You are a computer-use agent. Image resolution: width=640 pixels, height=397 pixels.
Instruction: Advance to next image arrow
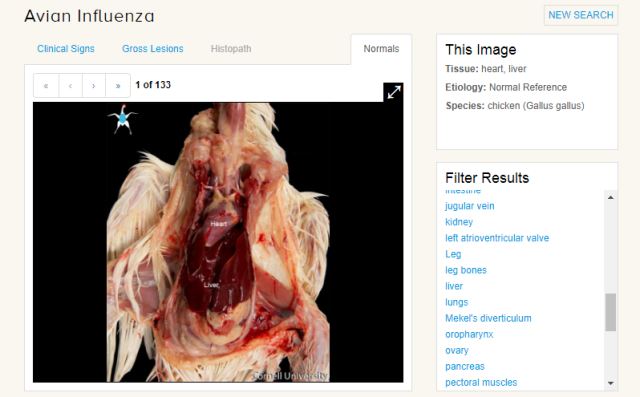[x=94, y=86]
